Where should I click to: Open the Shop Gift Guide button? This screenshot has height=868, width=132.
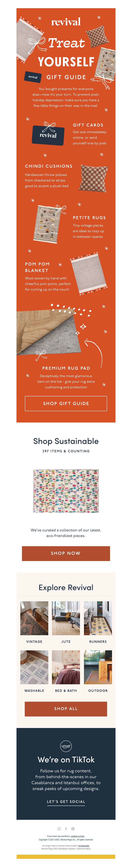(66, 403)
